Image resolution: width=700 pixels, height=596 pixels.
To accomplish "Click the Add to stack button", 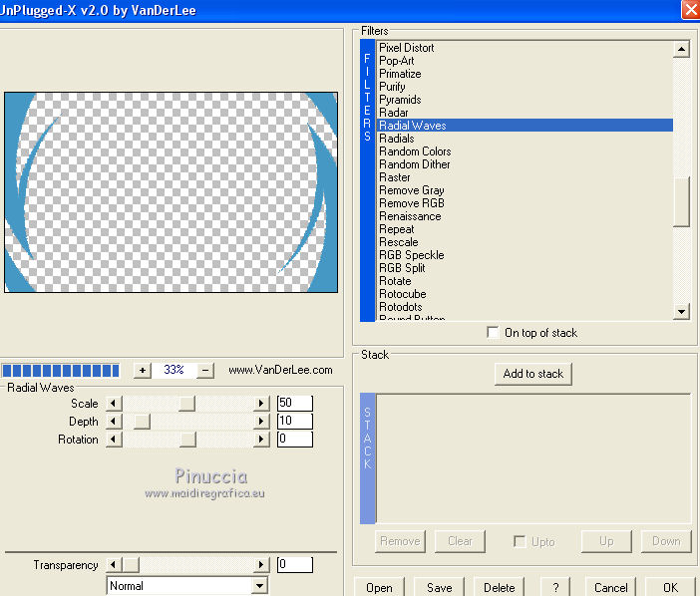I will click(x=533, y=374).
